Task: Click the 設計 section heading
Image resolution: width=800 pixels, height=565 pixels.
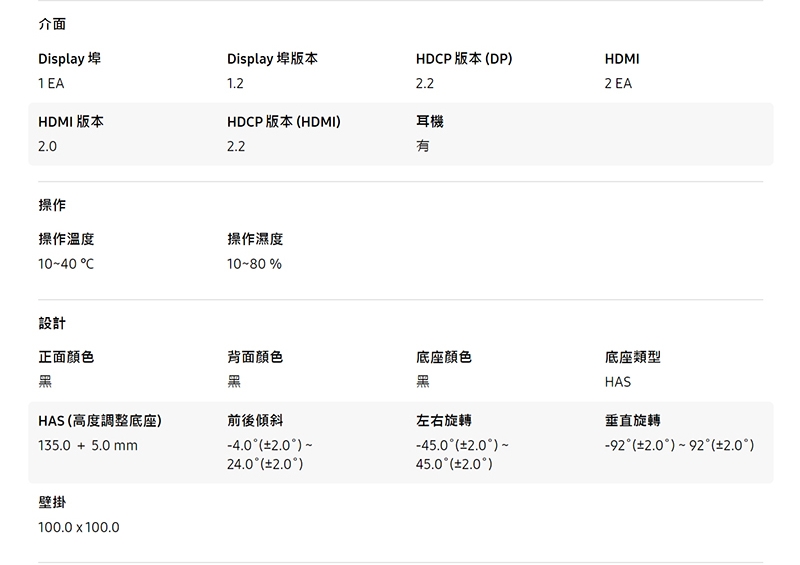Action: click(52, 323)
